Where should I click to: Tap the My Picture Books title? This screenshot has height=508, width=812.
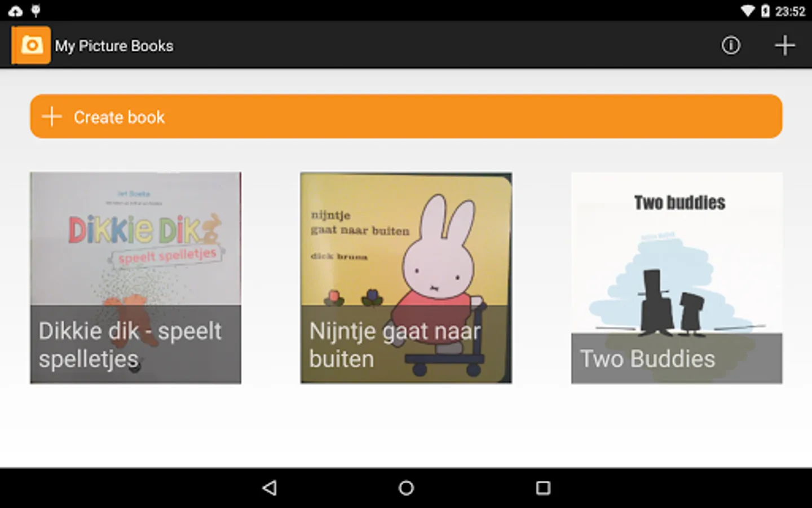tap(114, 46)
